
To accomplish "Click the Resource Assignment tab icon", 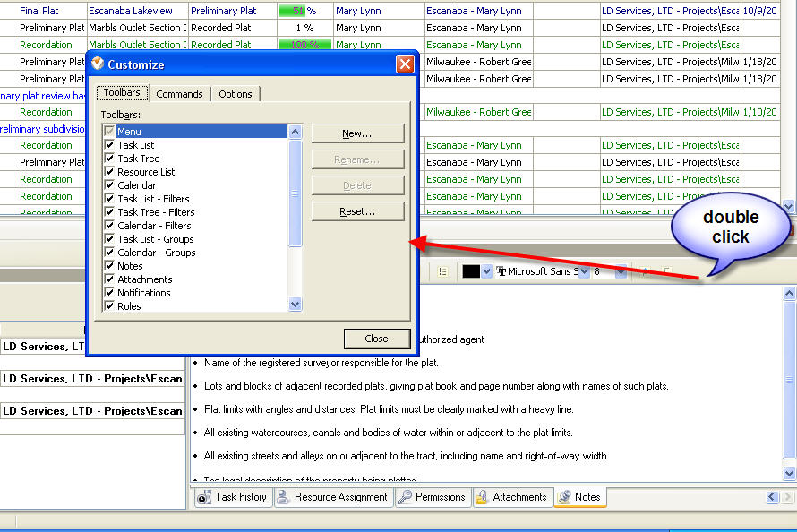I will pyautogui.click(x=284, y=497).
